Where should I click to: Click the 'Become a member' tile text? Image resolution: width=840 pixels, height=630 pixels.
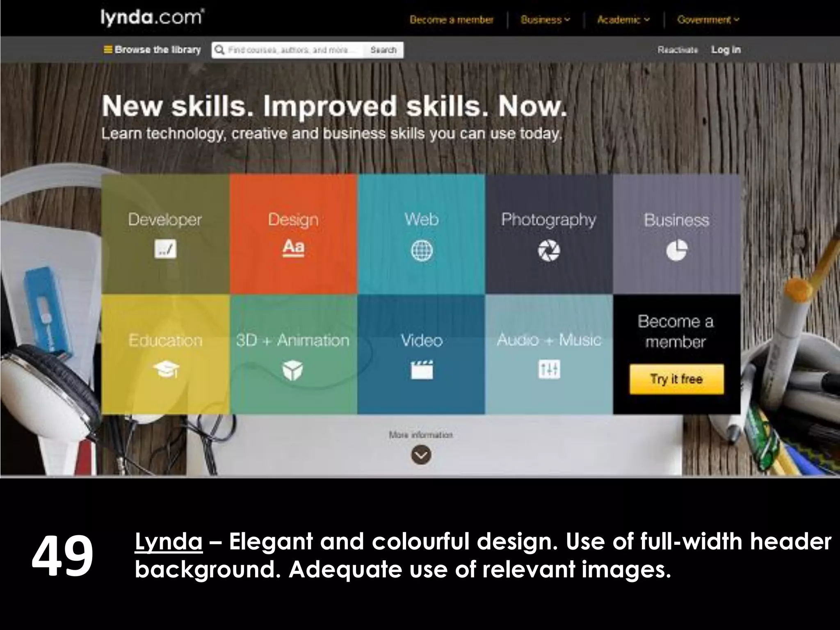(676, 331)
